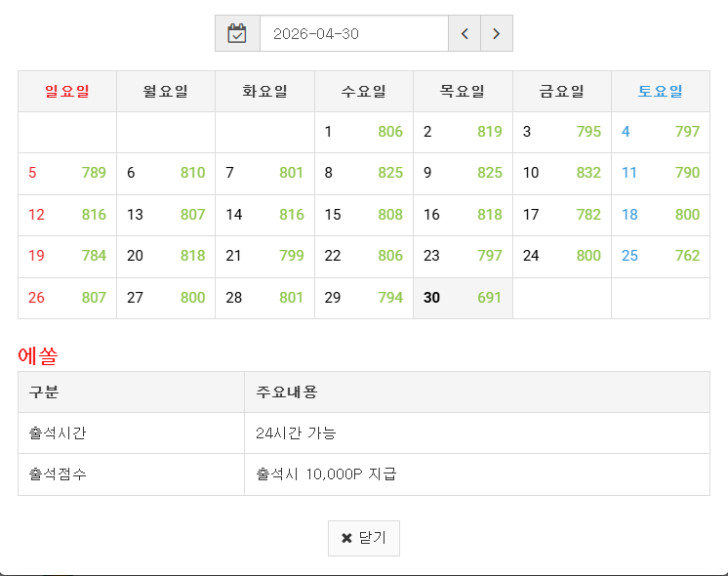Go to the previous month arrow
The height and width of the screenshot is (576, 728).
point(465,33)
